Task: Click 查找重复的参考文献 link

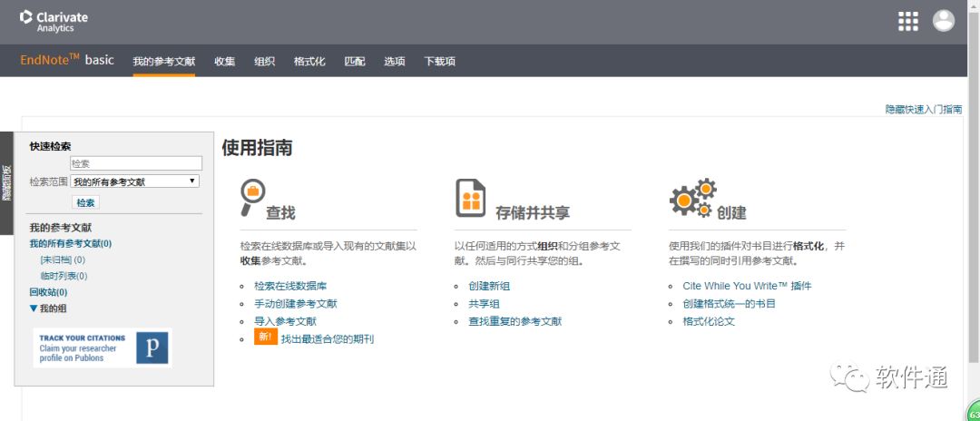Action: tap(515, 322)
